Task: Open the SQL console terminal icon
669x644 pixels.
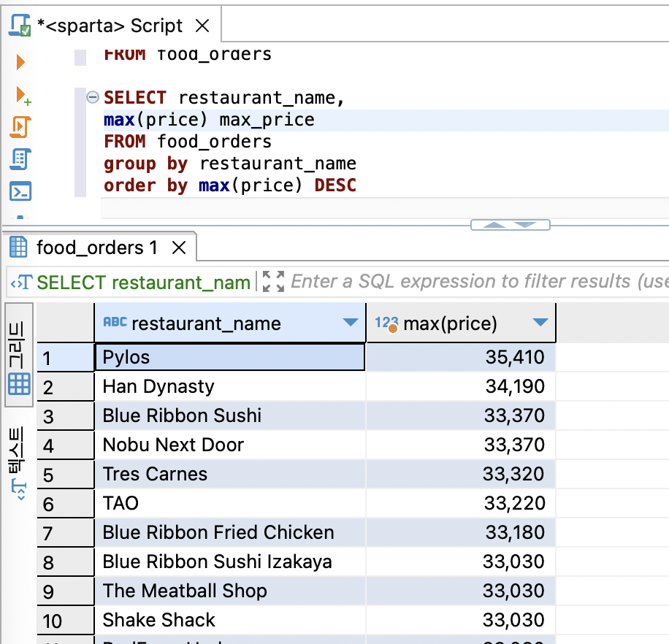Action: (20, 191)
